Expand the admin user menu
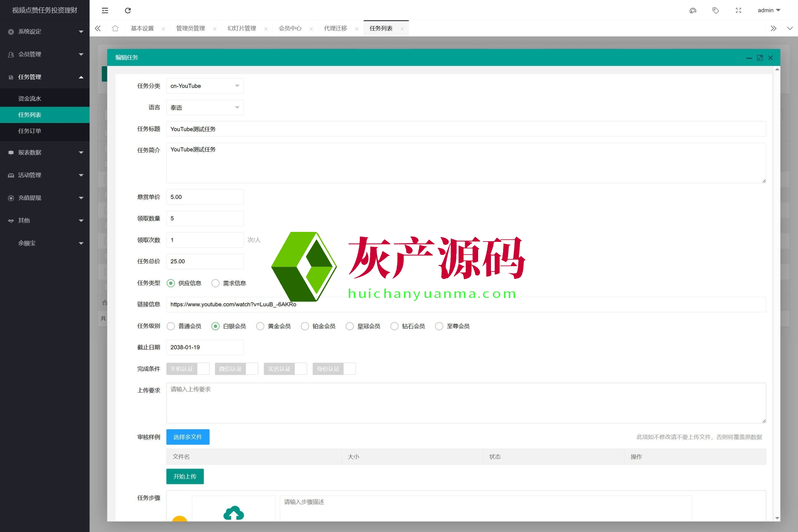 tap(768, 11)
